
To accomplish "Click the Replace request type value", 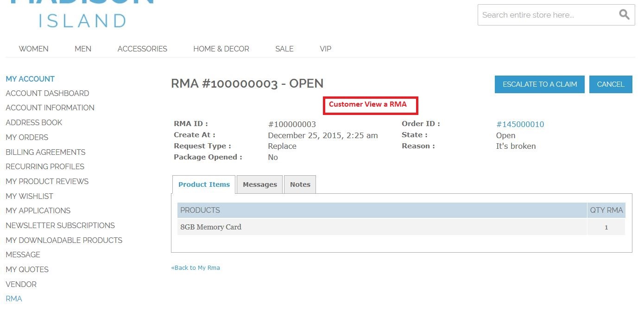I will (x=282, y=146).
